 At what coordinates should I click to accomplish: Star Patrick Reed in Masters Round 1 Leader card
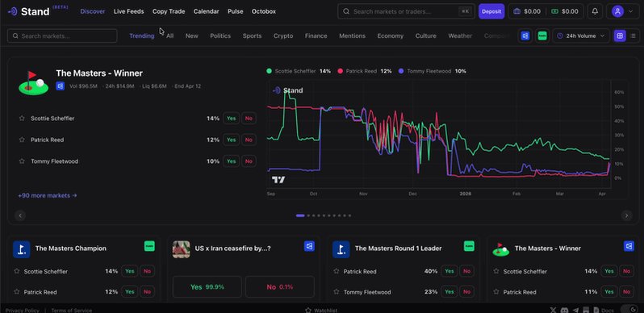click(337, 271)
